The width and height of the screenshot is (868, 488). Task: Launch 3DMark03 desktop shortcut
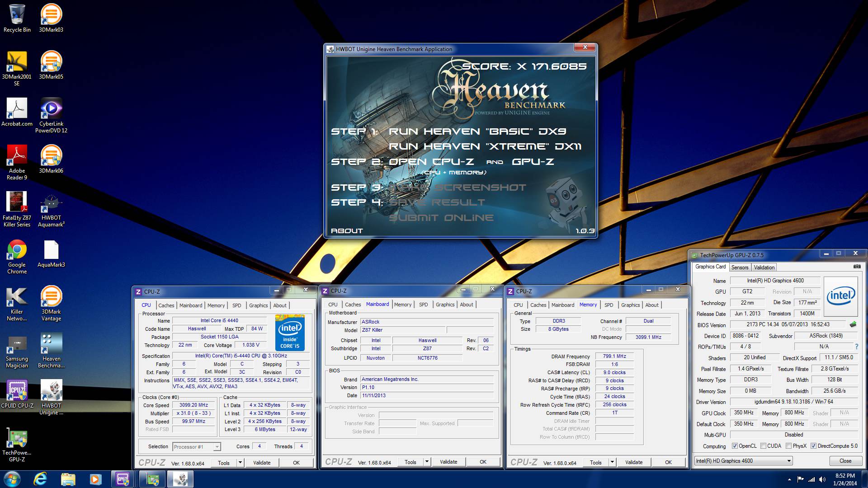[x=51, y=18]
